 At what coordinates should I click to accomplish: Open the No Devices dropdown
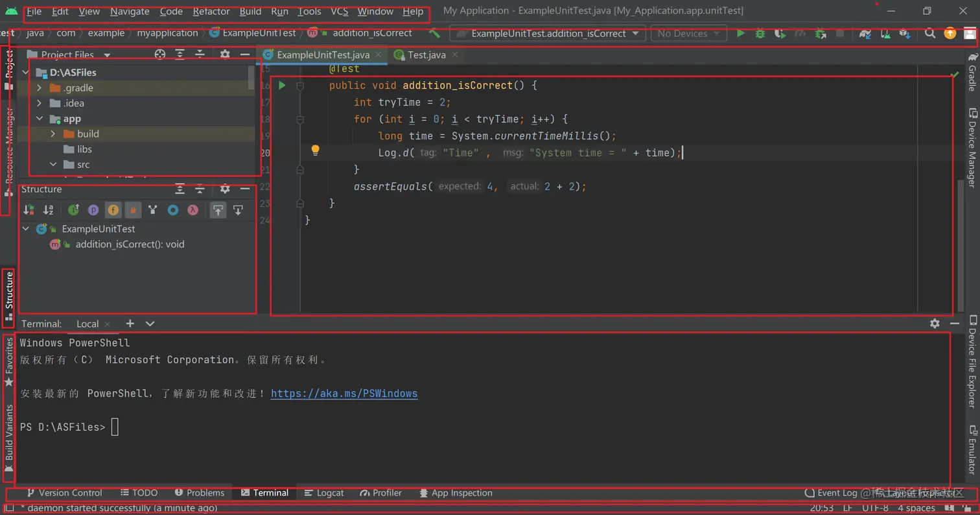pyautogui.click(x=688, y=33)
